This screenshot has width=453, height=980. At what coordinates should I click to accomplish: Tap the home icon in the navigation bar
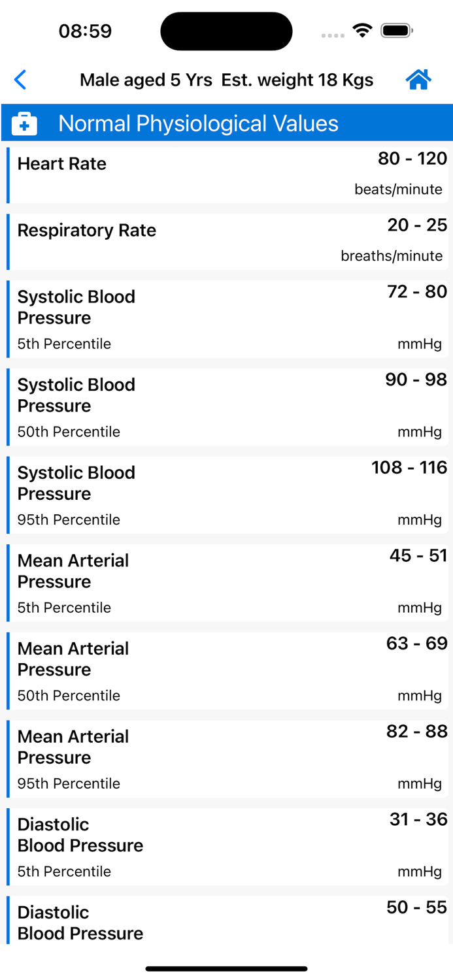[418, 79]
